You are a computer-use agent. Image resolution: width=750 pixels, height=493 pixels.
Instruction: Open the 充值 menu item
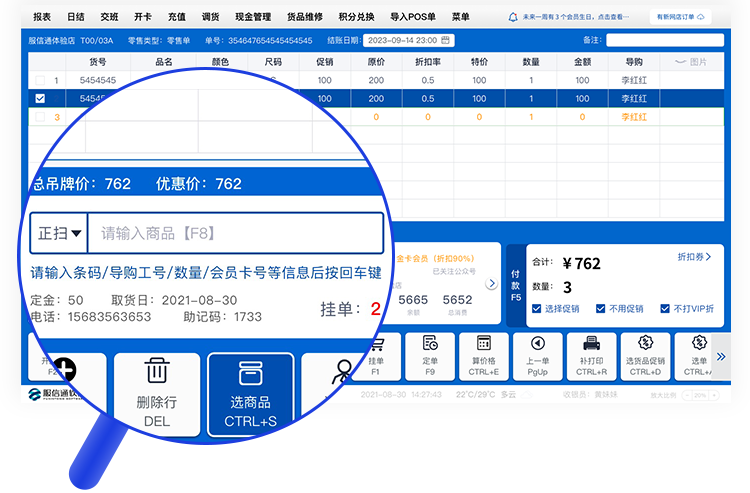(176, 17)
